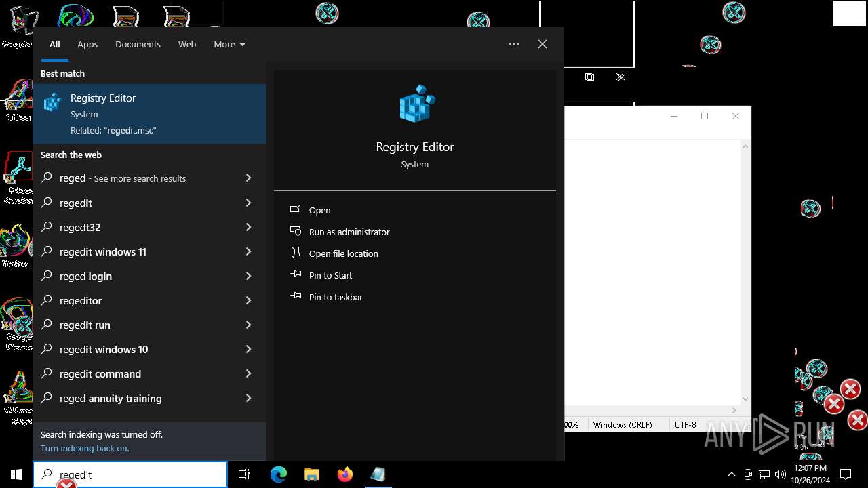Click Open in Registry Editor actions
The height and width of the screenshot is (488, 868).
[320, 210]
